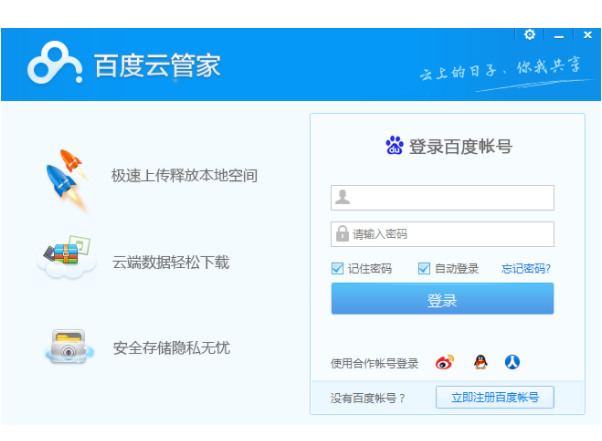602x441 pixels.
Task: Open the 忘记密码? link
Action: click(x=526, y=269)
